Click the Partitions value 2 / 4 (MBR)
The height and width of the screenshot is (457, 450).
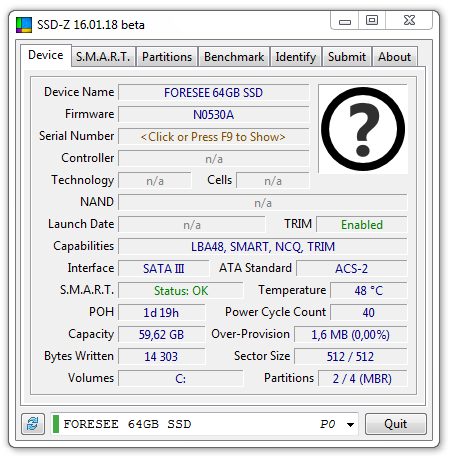pos(363,379)
